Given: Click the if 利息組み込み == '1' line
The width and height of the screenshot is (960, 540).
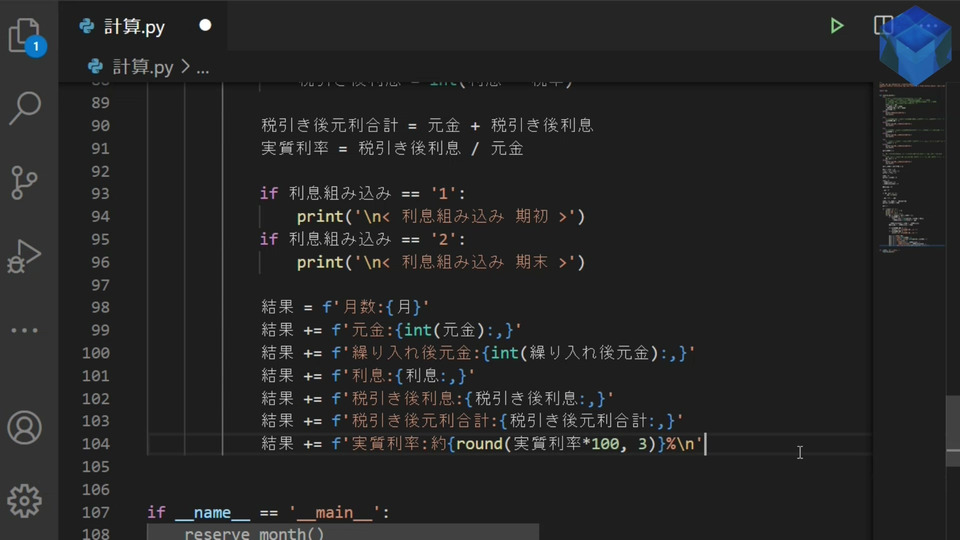Looking at the screenshot, I should point(362,193).
